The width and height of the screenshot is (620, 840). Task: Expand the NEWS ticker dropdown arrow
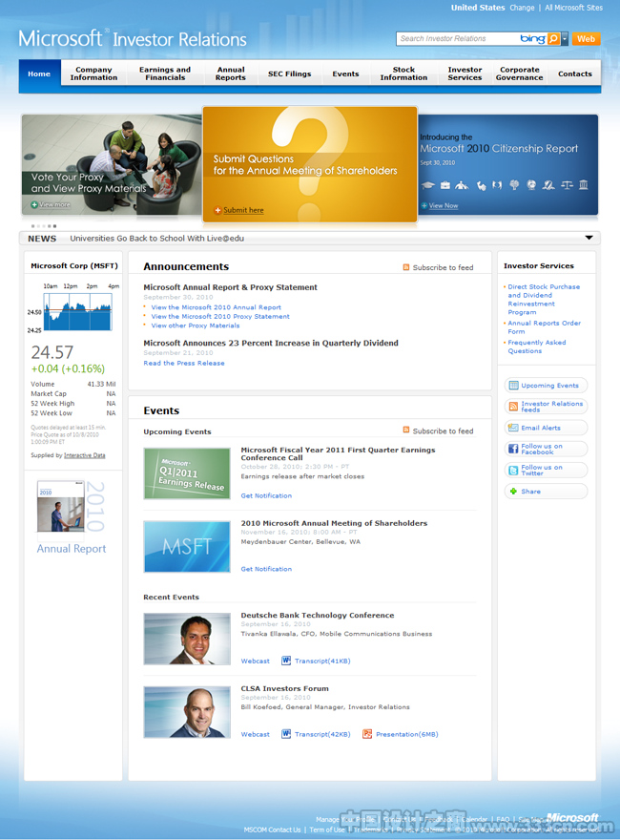pyautogui.click(x=589, y=238)
